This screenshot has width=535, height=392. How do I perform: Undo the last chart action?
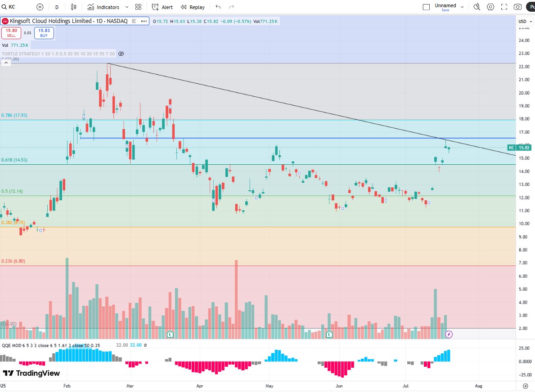tap(218, 7)
